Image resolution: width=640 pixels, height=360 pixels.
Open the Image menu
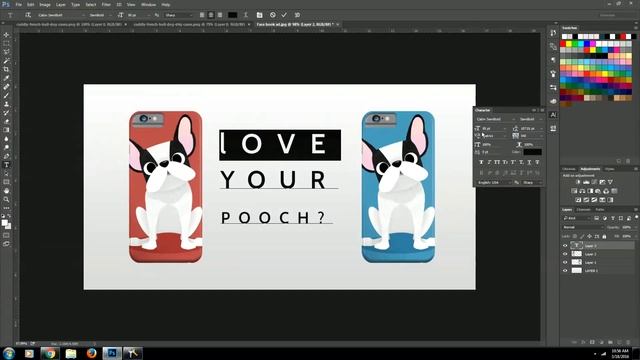click(45, 4)
